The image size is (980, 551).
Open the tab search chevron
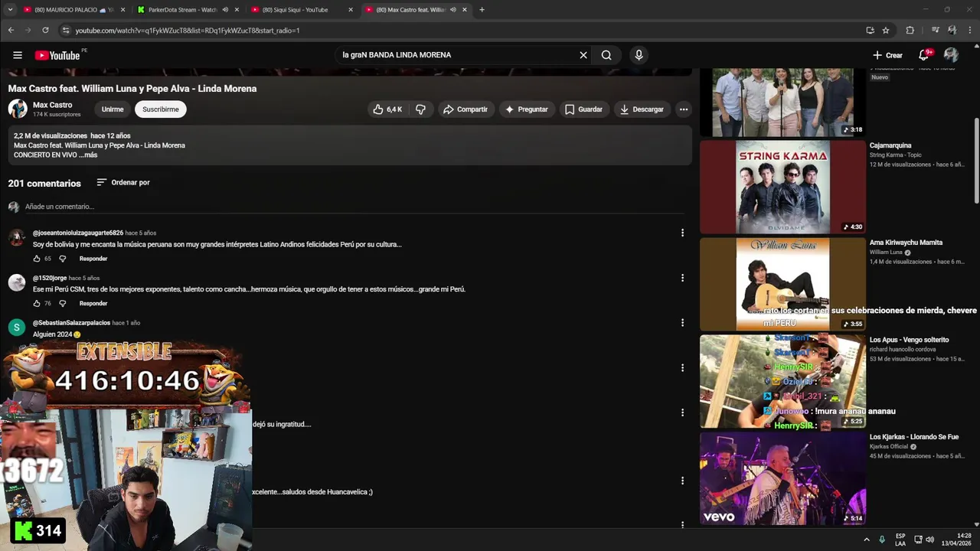click(10, 10)
